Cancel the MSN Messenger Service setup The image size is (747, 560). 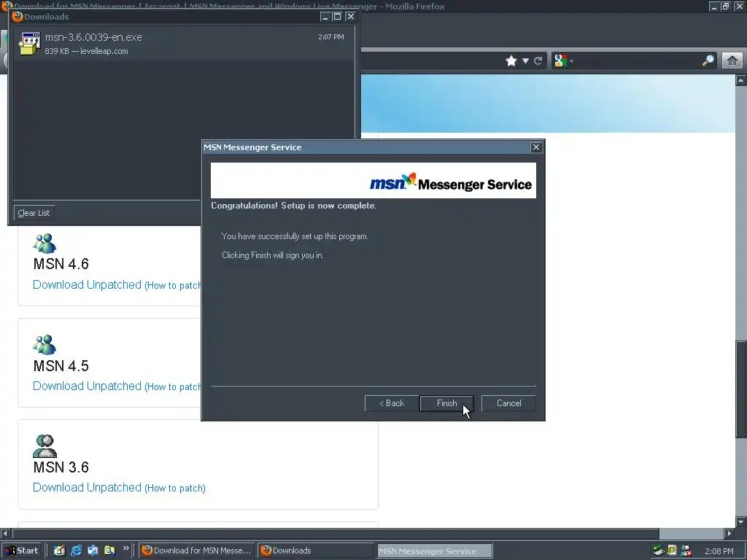(508, 403)
